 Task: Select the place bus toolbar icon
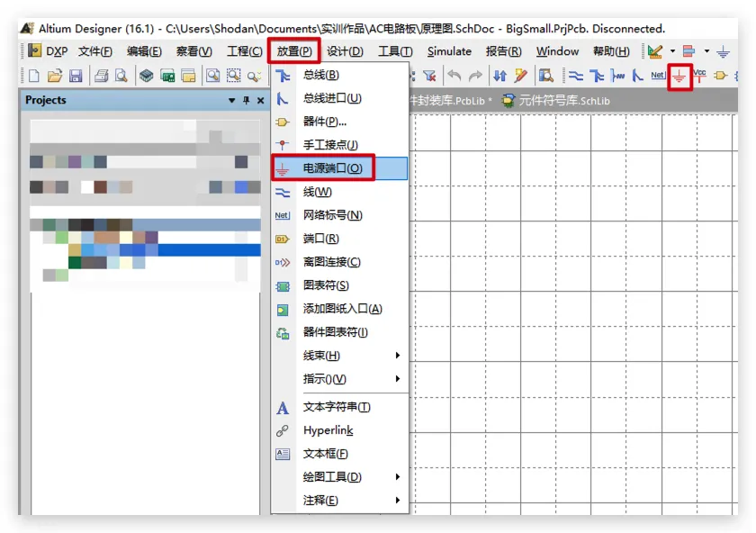597,76
